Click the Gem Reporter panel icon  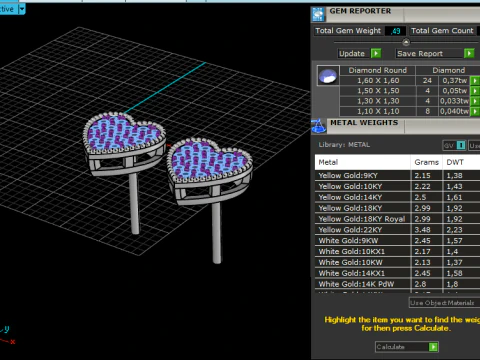318,14
